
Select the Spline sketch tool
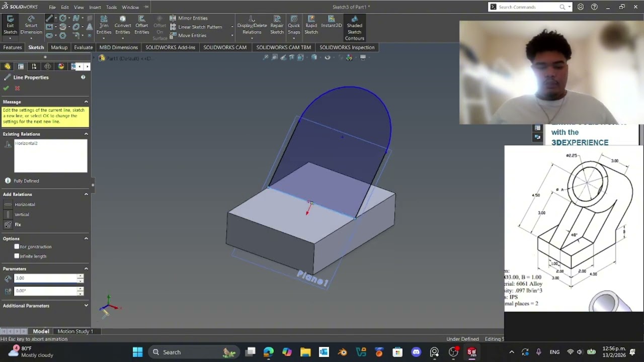76,19
